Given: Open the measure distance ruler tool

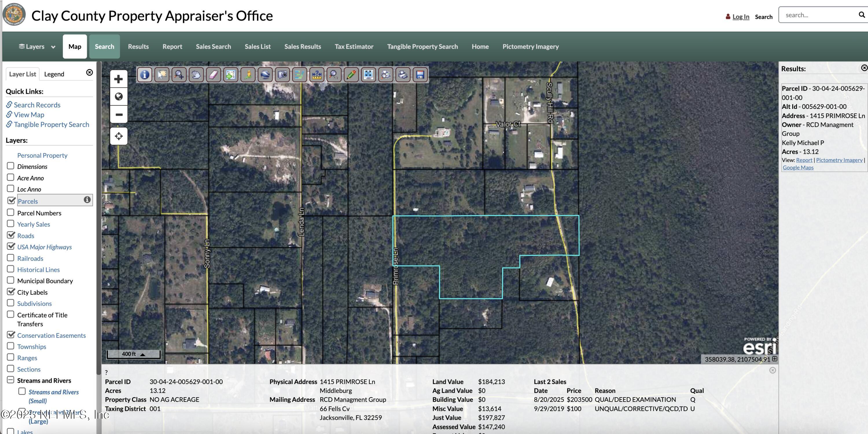Looking at the screenshot, I should click(x=317, y=74).
